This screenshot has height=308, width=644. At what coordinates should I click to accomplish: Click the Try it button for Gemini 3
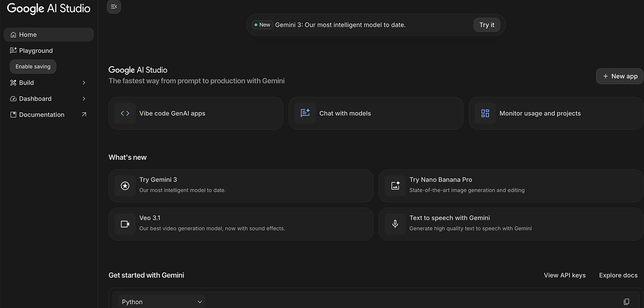coord(487,25)
